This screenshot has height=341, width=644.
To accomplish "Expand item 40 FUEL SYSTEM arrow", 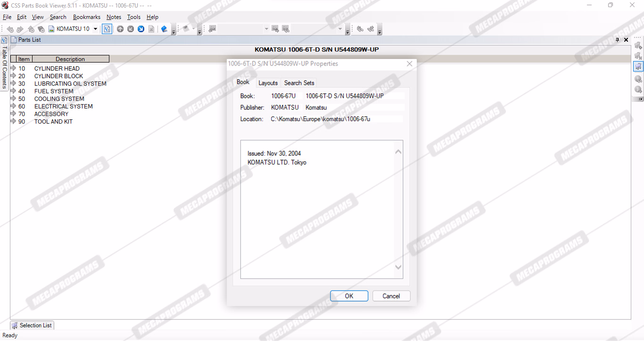I will tap(13, 91).
